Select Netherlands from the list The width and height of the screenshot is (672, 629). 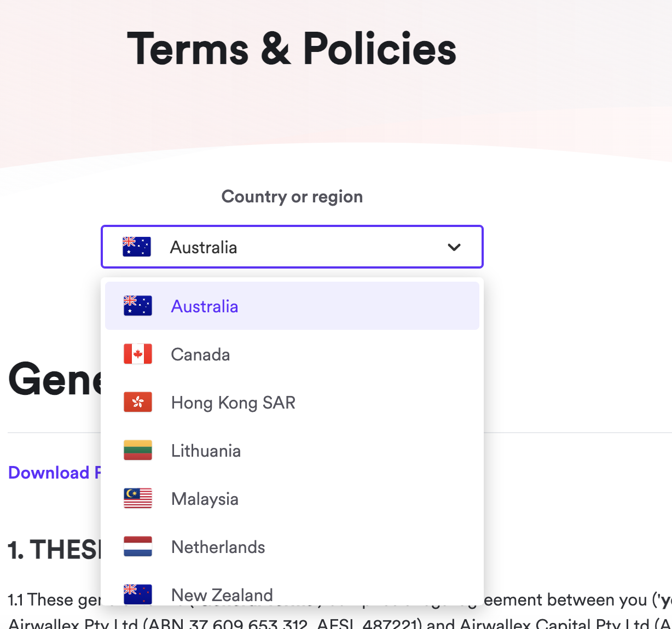292,546
